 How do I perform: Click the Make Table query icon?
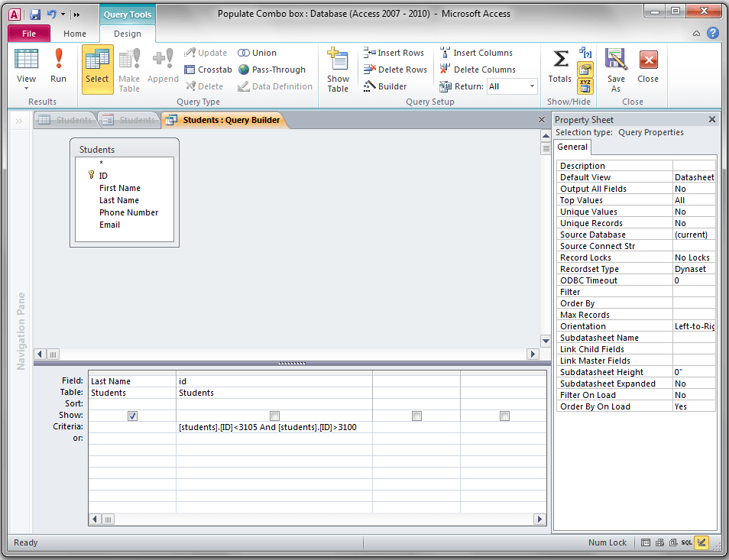(x=129, y=70)
